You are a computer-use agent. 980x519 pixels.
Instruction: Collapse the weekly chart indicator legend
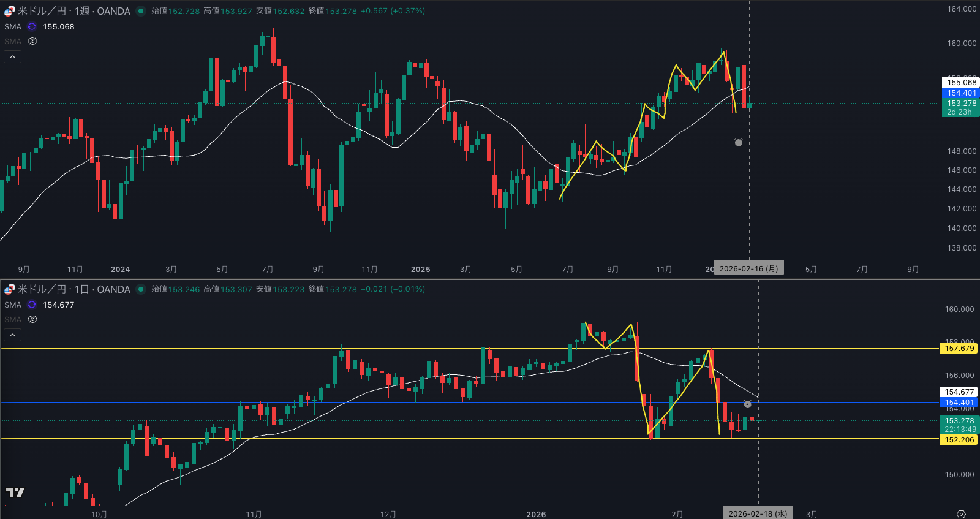12,57
